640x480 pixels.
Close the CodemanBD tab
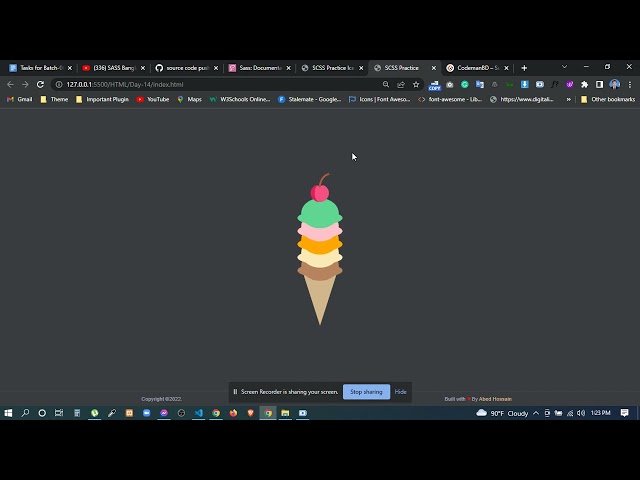(x=507, y=68)
